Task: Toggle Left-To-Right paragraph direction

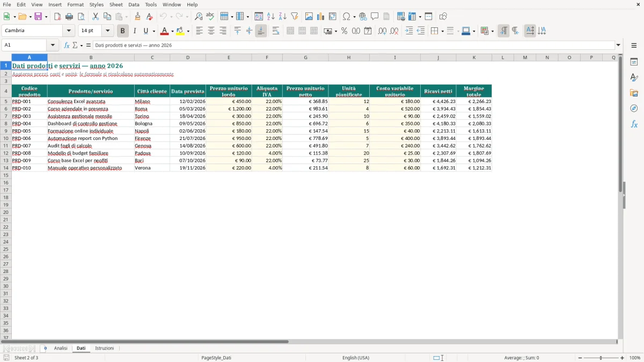Action: click(x=503, y=31)
